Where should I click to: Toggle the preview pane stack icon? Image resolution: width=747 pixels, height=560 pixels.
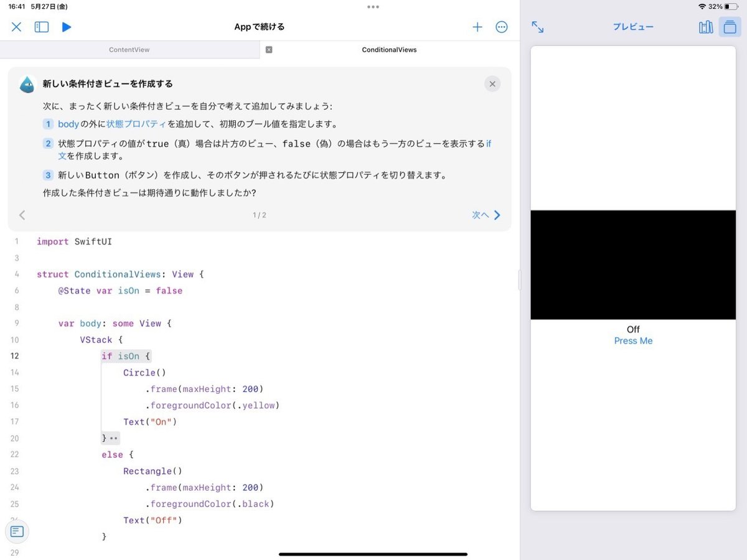point(730,27)
